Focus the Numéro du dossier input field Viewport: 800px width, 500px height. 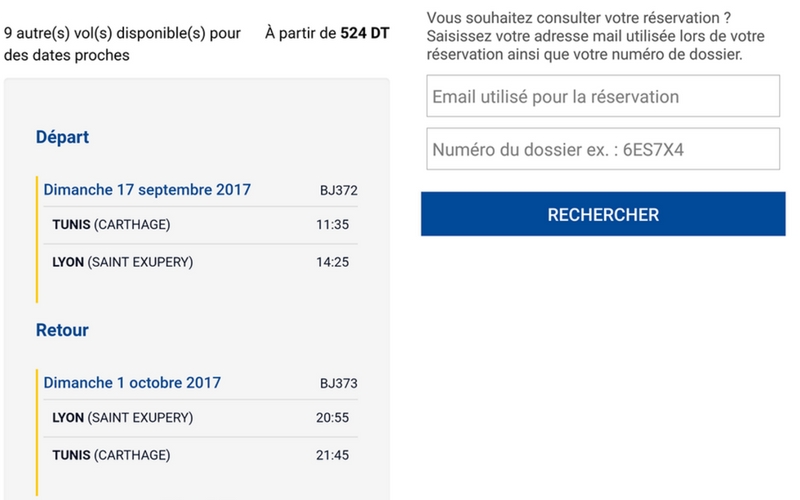tap(603, 150)
